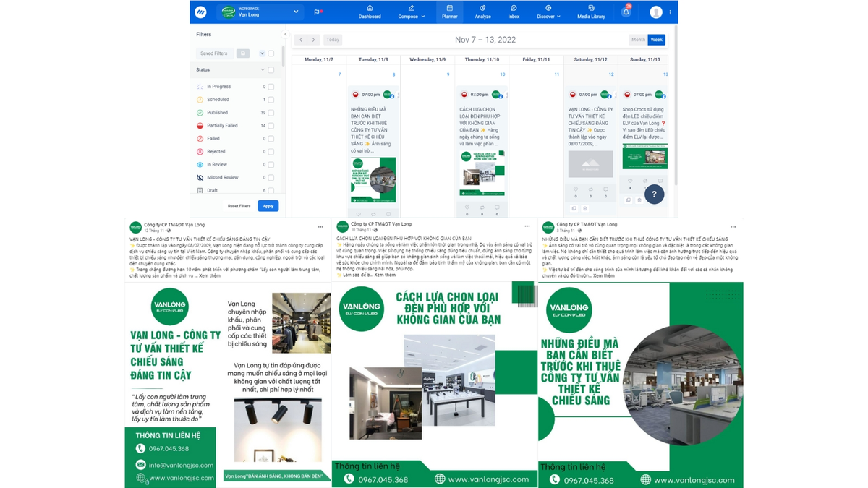Click Reset Filters

pos(239,206)
